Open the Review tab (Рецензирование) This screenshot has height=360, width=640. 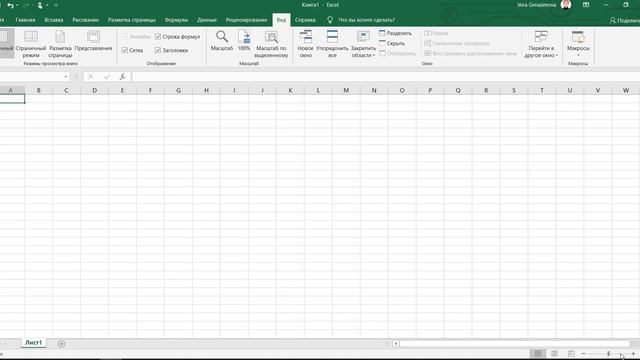coord(247,20)
